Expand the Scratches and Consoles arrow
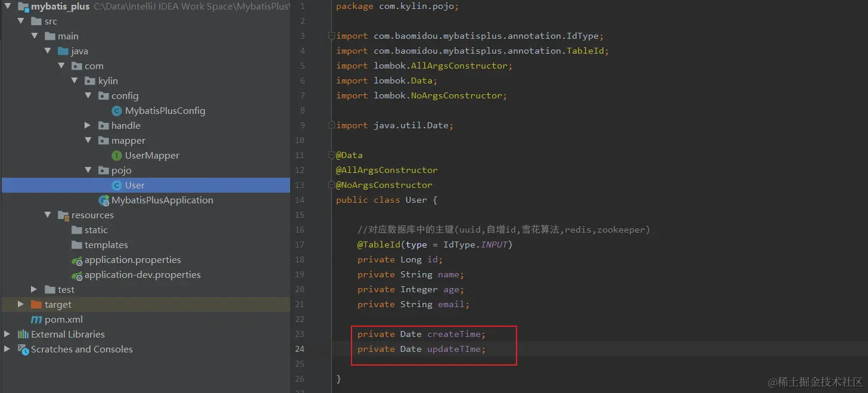The width and height of the screenshot is (868, 393). coord(7,349)
